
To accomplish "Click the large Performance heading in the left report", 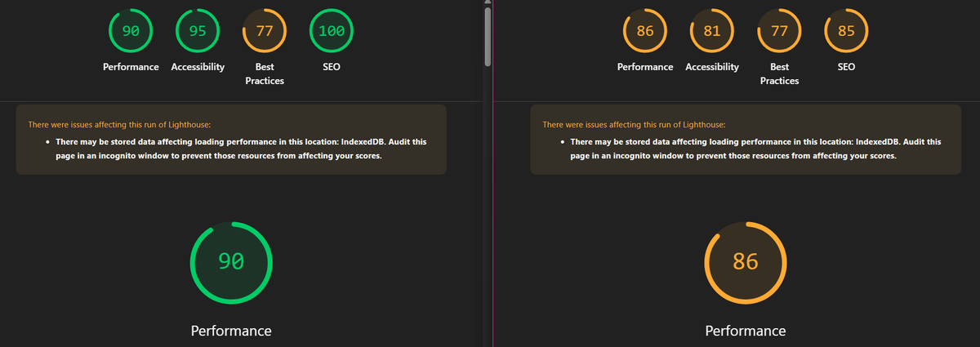I will pyautogui.click(x=231, y=331).
